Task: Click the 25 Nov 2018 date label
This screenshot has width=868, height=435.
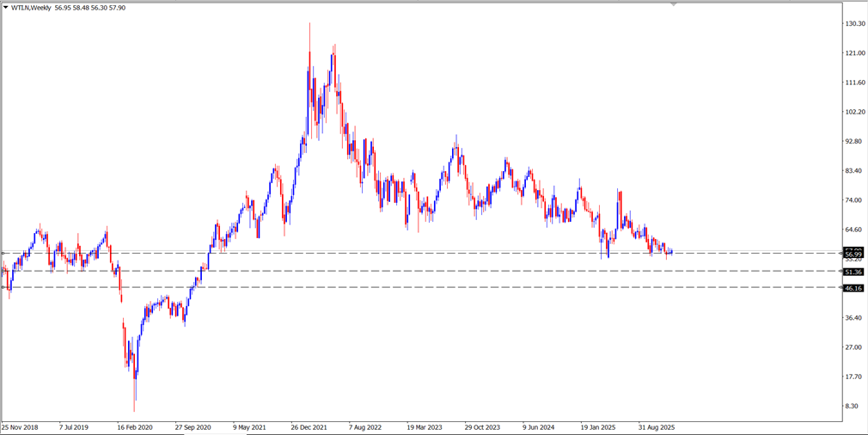Action: click(x=20, y=426)
